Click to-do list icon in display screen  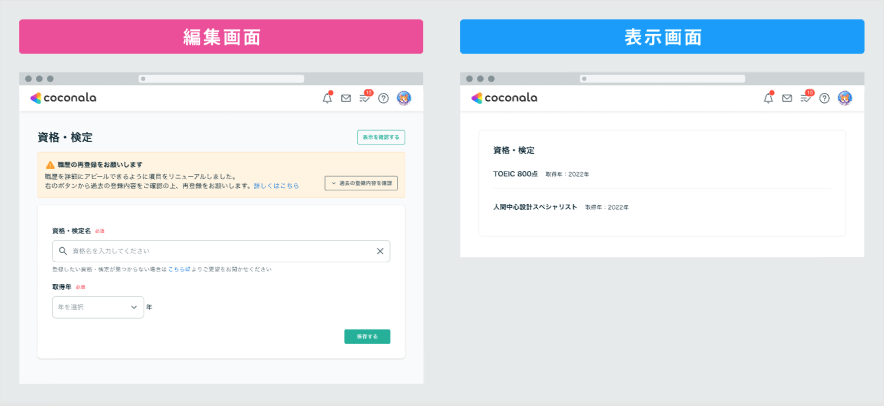[x=806, y=98]
